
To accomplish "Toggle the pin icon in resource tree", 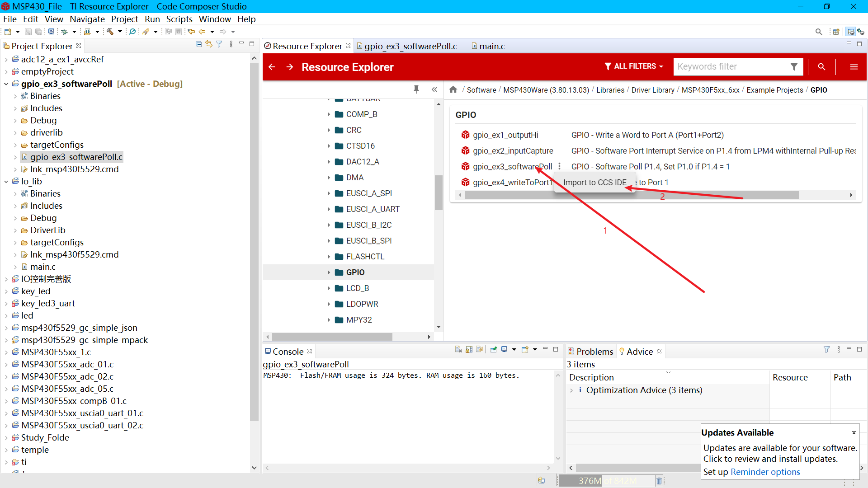I will [416, 89].
